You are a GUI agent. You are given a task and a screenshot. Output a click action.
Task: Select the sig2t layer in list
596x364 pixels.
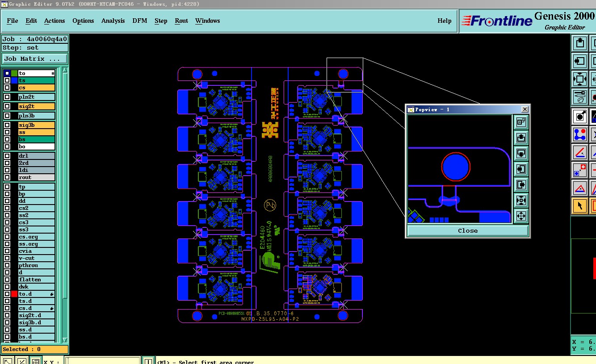pos(36,106)
